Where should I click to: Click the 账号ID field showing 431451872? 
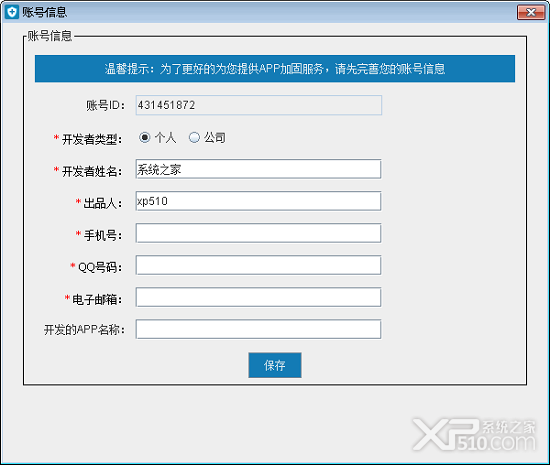tap(259, 105)
